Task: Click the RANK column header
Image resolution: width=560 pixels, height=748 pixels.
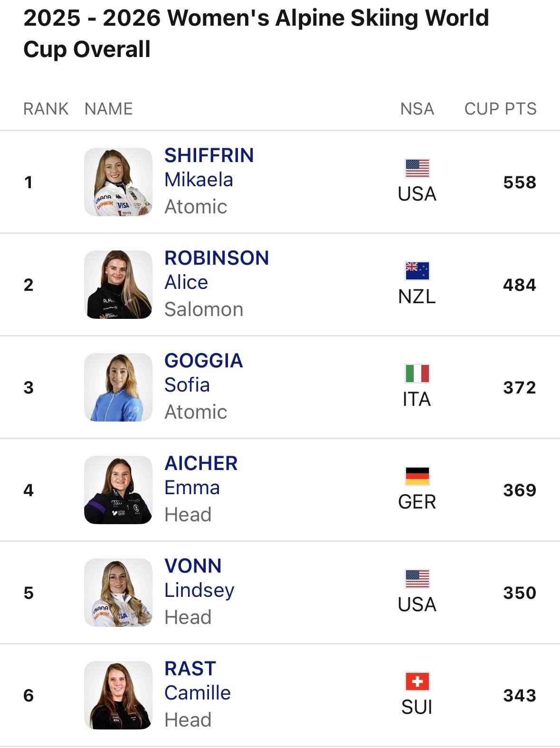Action: pyautogui.click(x=46, y=109)
